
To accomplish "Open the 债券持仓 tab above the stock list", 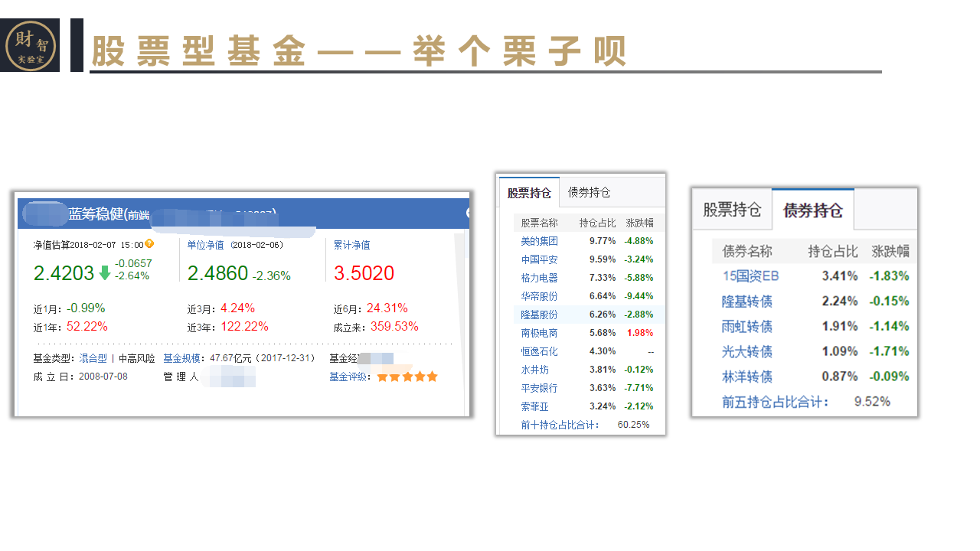I will [589, 193].
